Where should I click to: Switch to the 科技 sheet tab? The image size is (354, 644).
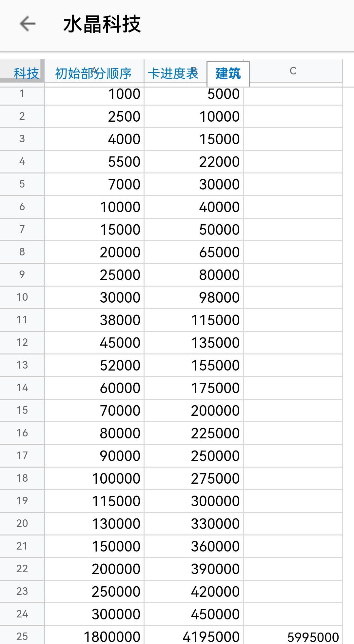point(26,73)
